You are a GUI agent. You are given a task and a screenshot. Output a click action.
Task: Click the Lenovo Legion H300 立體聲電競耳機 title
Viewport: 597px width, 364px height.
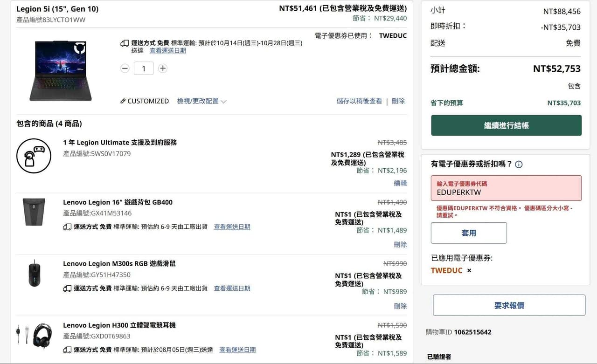click(x=119, y=325)
